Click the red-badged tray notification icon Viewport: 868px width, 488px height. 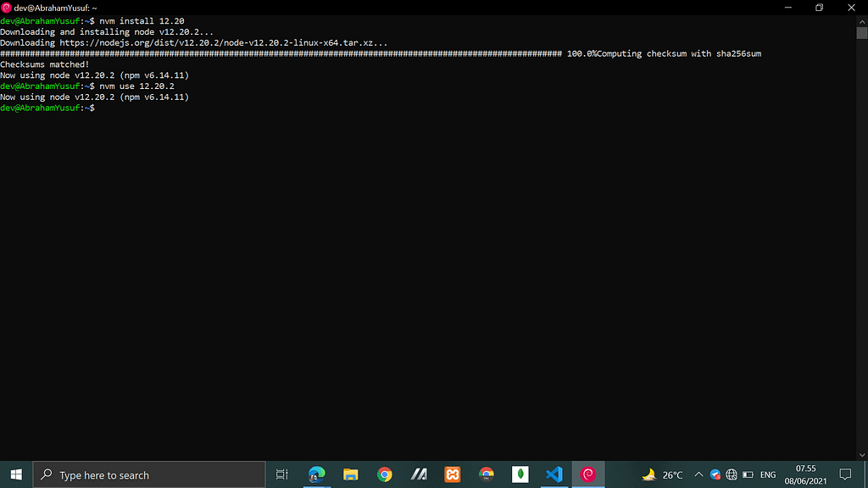pyautogui.click(x=715, y=474)
